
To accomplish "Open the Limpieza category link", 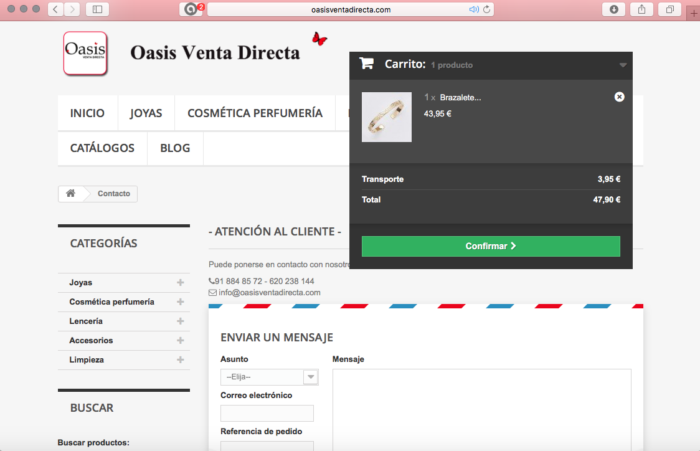I will pos(87,359).
